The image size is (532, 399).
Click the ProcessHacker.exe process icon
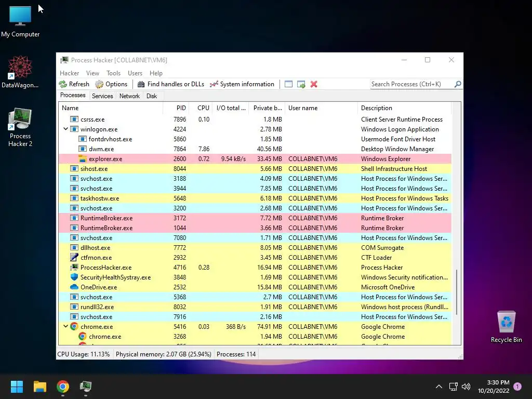(74, 267)
